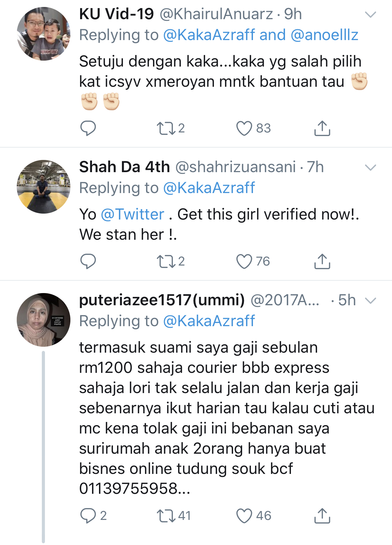Open puteriazee1517's avatar photo
The height and width of the screenshot is (545, 392).
tap(44, 320)
